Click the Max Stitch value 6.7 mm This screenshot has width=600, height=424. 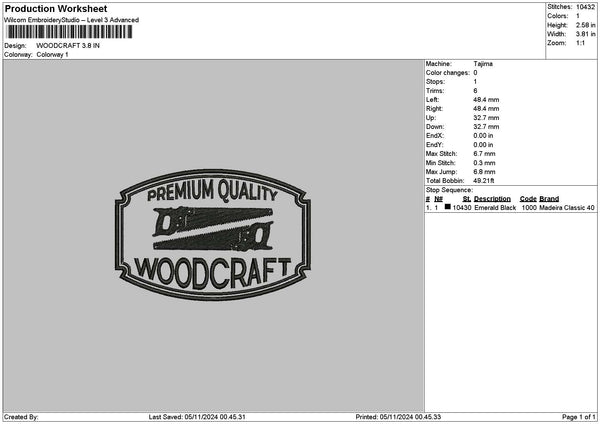click(484, 154)
